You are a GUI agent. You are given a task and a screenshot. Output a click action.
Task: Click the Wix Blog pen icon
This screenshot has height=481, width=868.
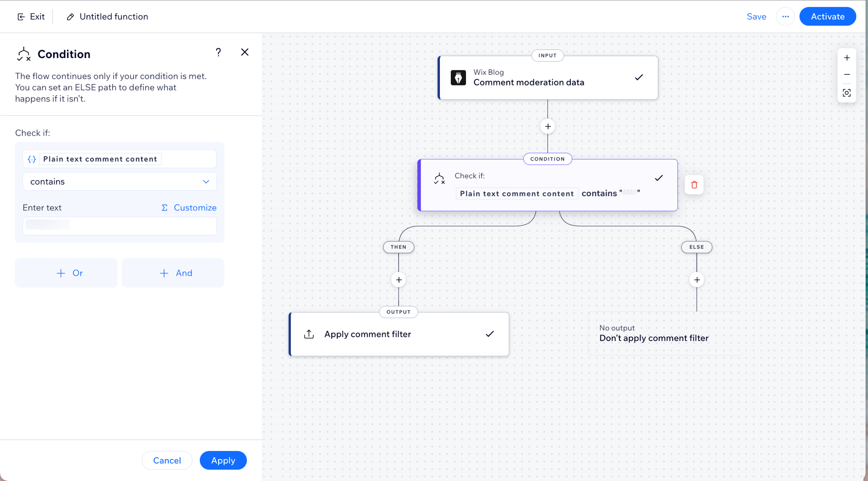click(458, 78)
